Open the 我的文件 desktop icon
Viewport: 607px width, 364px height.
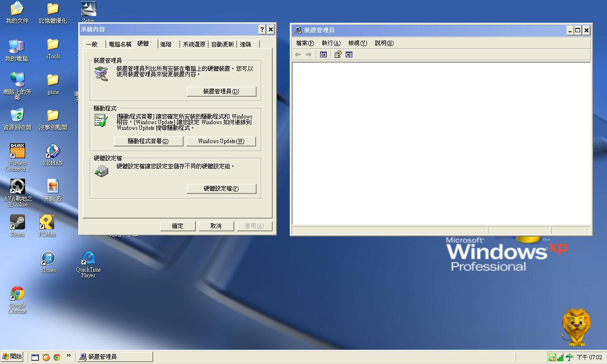tap(17, 12)
